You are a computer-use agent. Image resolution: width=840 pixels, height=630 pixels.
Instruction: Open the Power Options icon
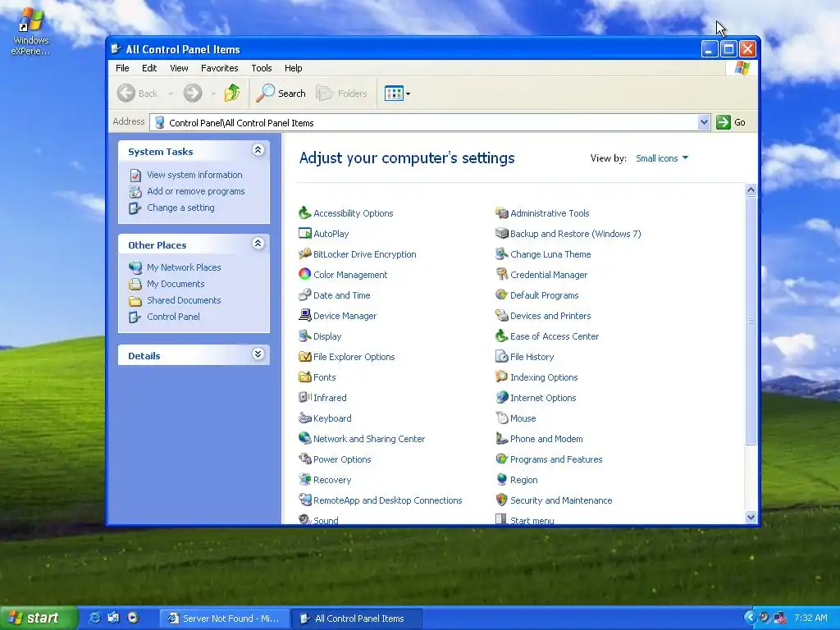coord(305,459)
